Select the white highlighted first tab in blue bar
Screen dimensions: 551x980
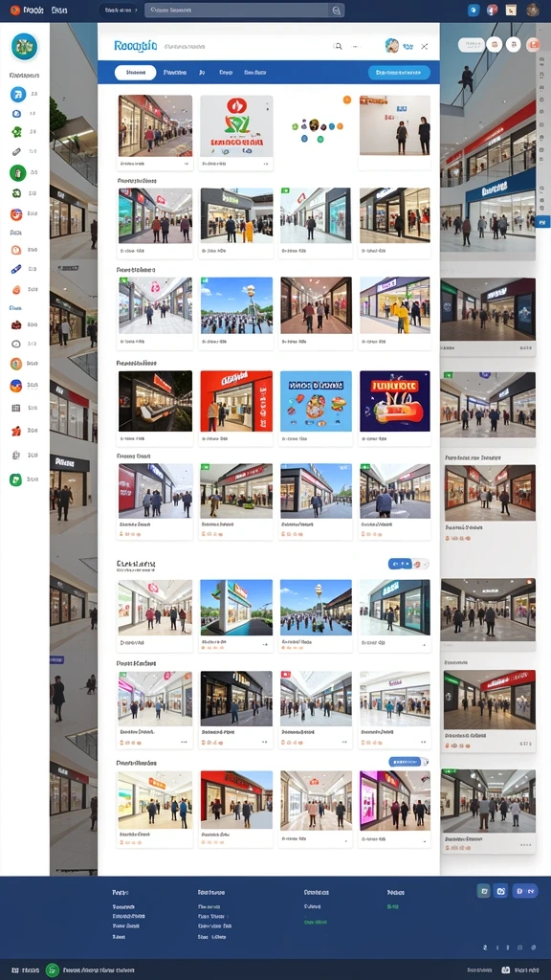pos(136,73)
